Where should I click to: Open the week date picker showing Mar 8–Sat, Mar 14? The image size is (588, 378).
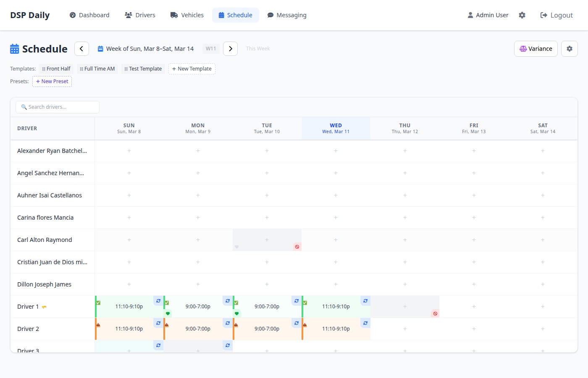(146, 49)
